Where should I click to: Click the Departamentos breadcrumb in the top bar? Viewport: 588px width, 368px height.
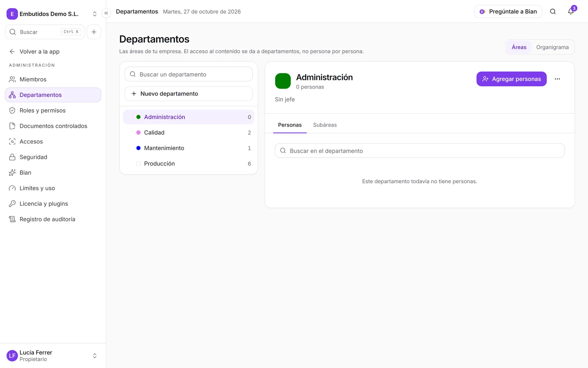tap(137, 11)
